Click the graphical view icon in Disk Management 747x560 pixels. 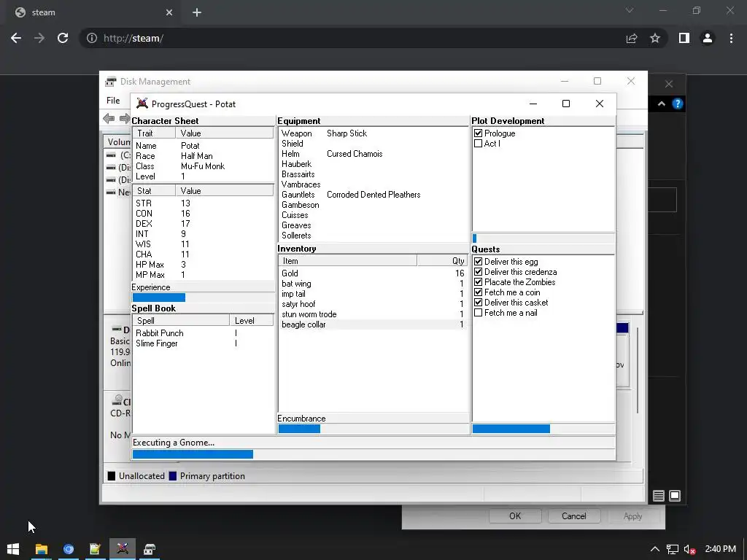click(x=675, y=496)
